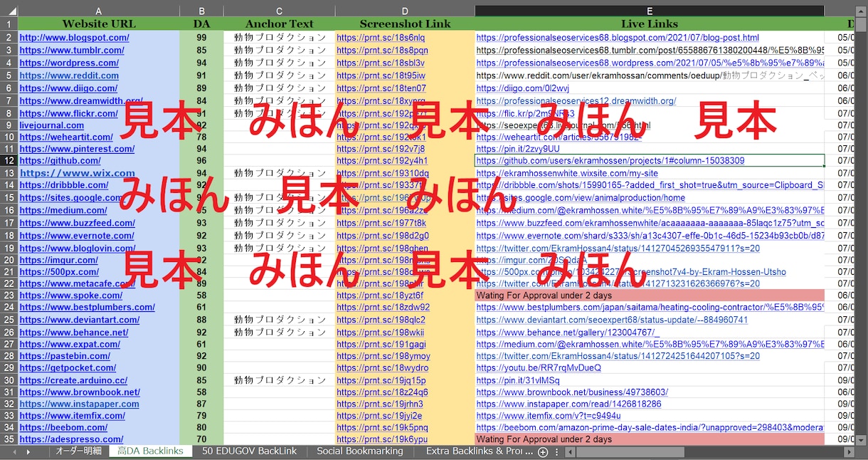
Task: Select row 35 header
Action: [x=9, y=439]
